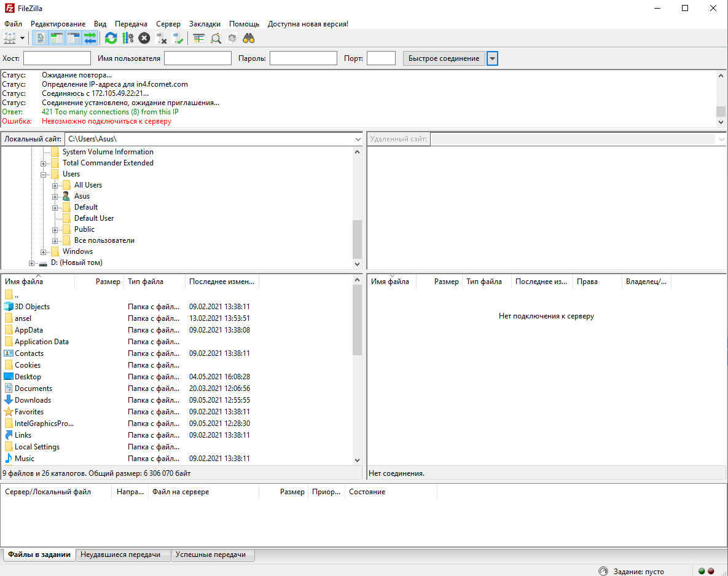The image size is (728, 576).
Task: Select the Contacts folder icon
Action: click(9, 353)
